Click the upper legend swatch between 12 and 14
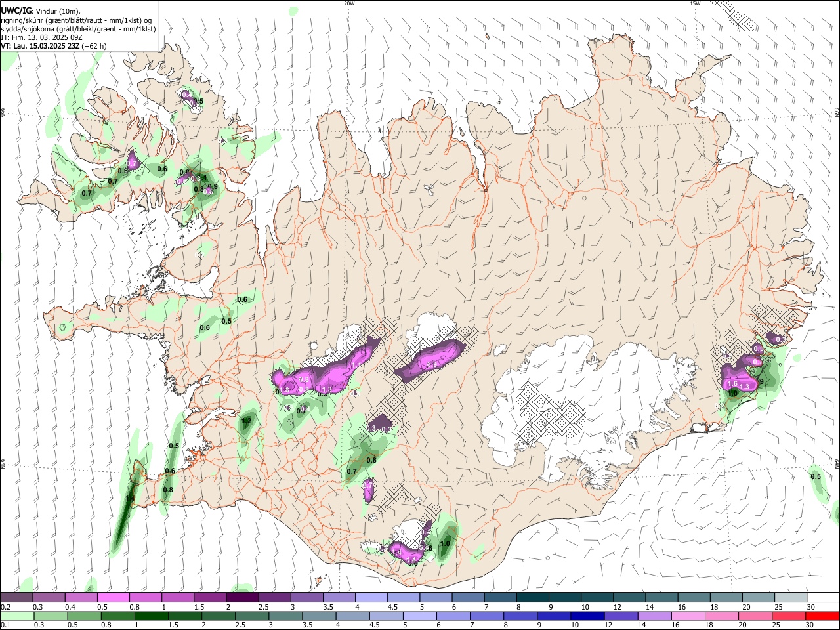 click(x=629, y=598)
